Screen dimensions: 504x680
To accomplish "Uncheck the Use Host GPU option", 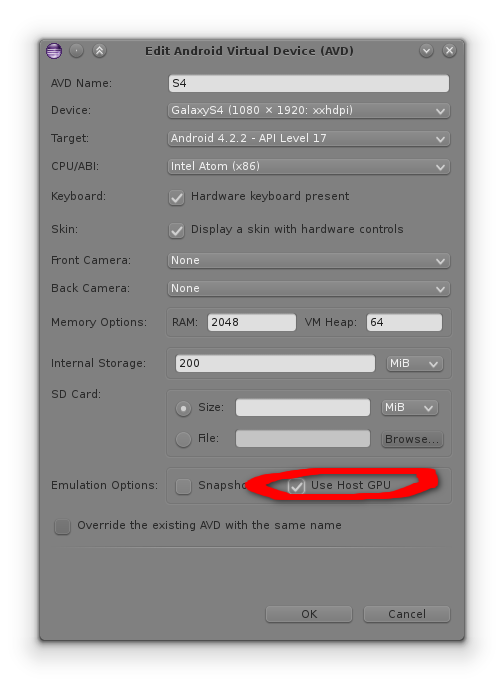I will (x=296, y=486).
